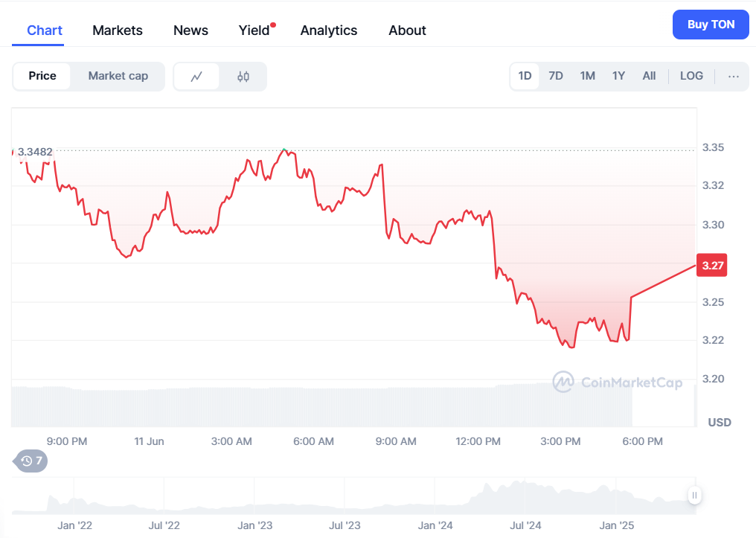Open the Analytics tab

click(329, 31)
